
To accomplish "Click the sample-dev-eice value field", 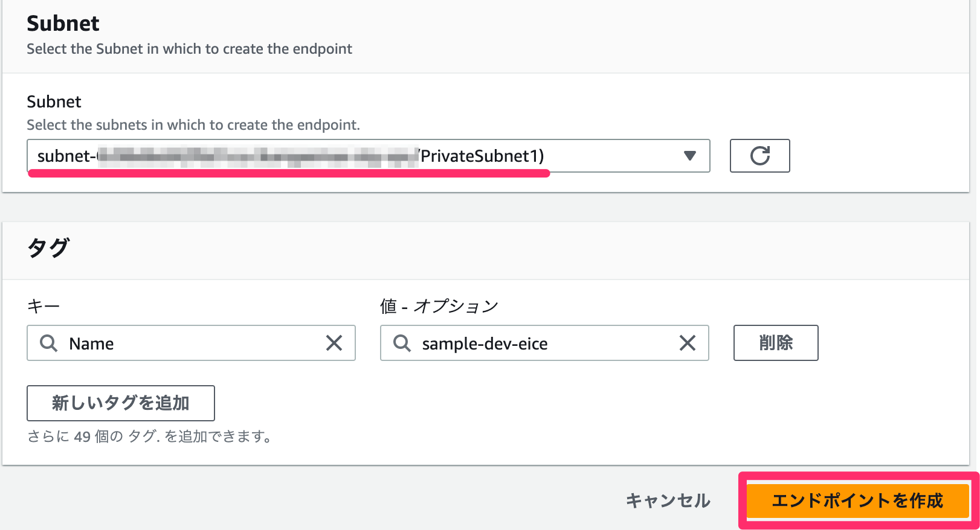I will click(544, 343).
